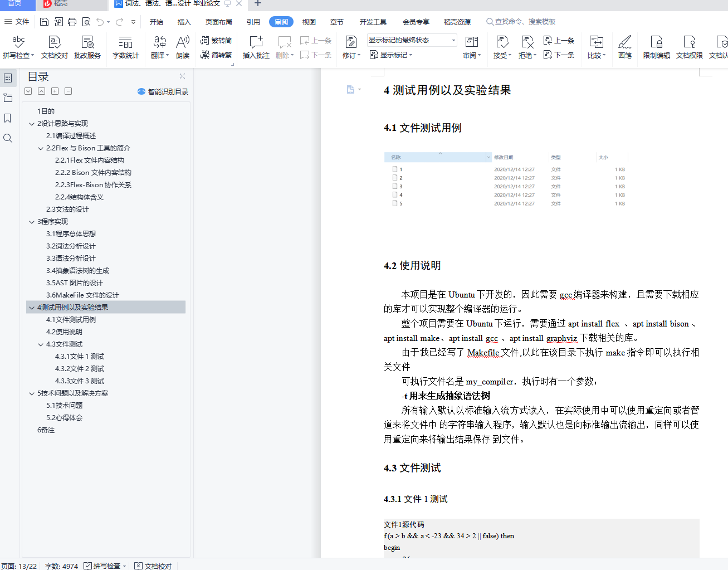Click the page layout icon beside the heading
728x570 pixels.
pyautogui.click(x=350, y=89)
